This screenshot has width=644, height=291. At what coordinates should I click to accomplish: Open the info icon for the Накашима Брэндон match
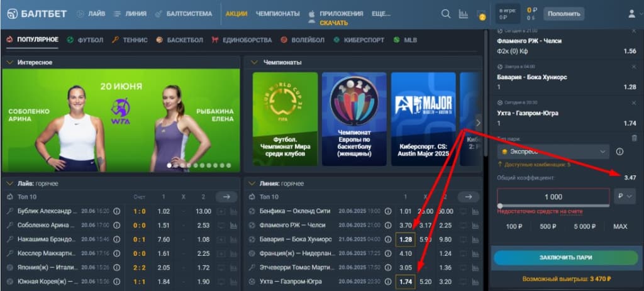click(116, 239)
